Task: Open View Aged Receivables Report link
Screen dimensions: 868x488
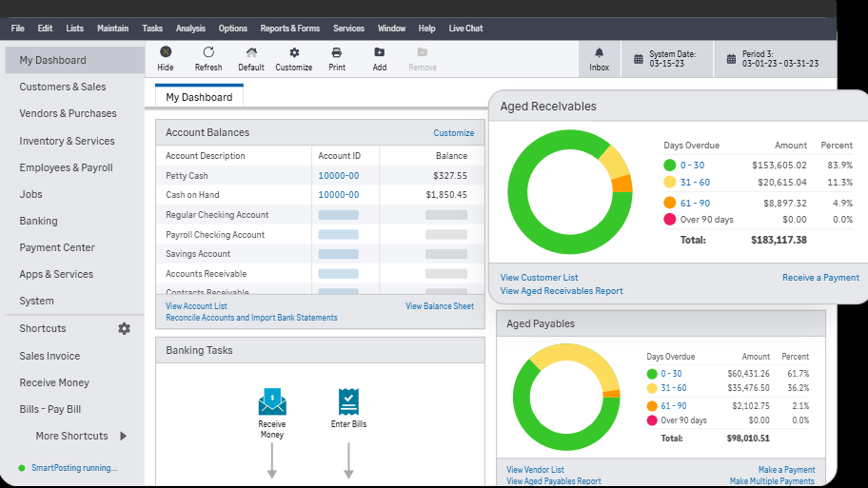Action: tap(562, 291)
